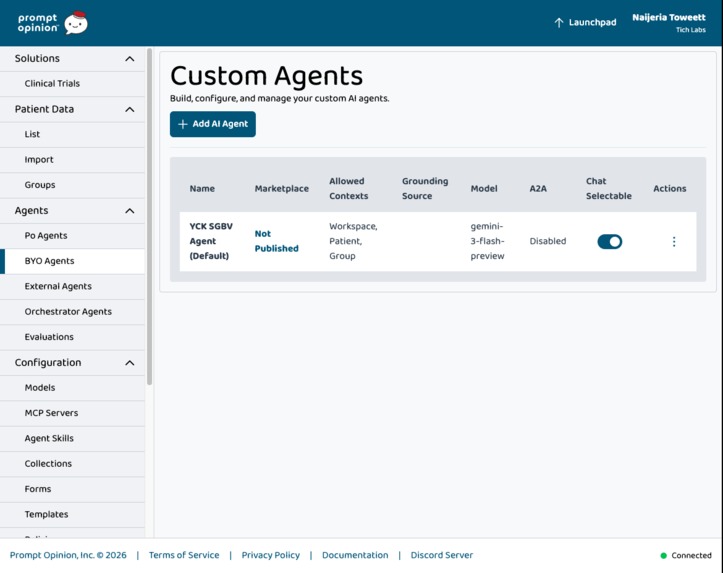The height and width of the screenshot is (573, 723).
Task: Click the Chat Selectable column header
Action: pyautogui.click(x=609, y=189)
